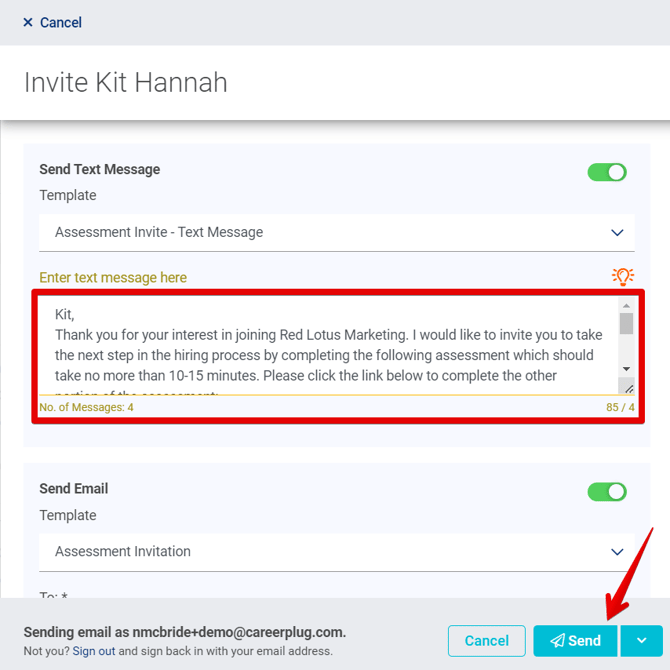Click the "No. of Messages: 4" counter
Screen dimensions: 670x670
tap(86, 407)
